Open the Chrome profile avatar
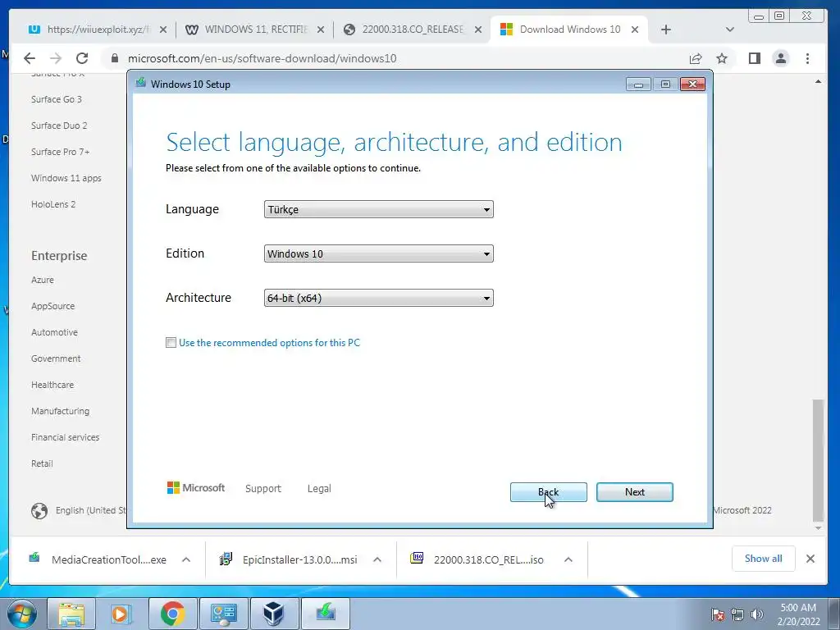 (x=781, y=58)
